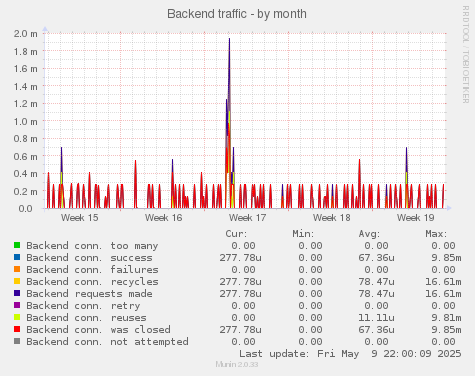
Task: Click the '2.0 m' y-axis label
Action: (x=26, y=34)
